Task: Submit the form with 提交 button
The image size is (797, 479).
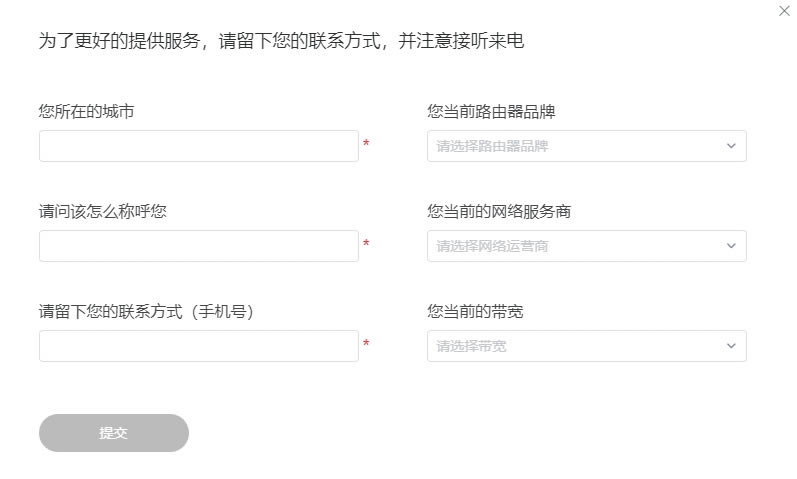Action: click(114, 433)
